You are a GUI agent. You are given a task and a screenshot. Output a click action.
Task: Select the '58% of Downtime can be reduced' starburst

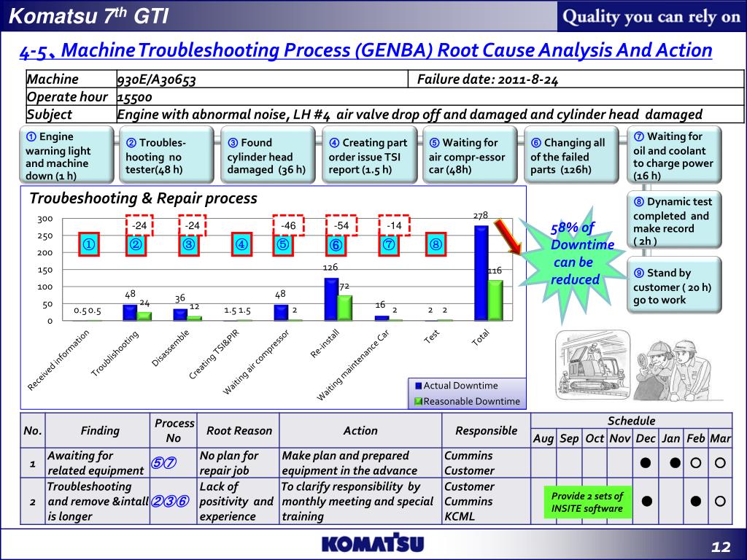(x=573, y=265)
